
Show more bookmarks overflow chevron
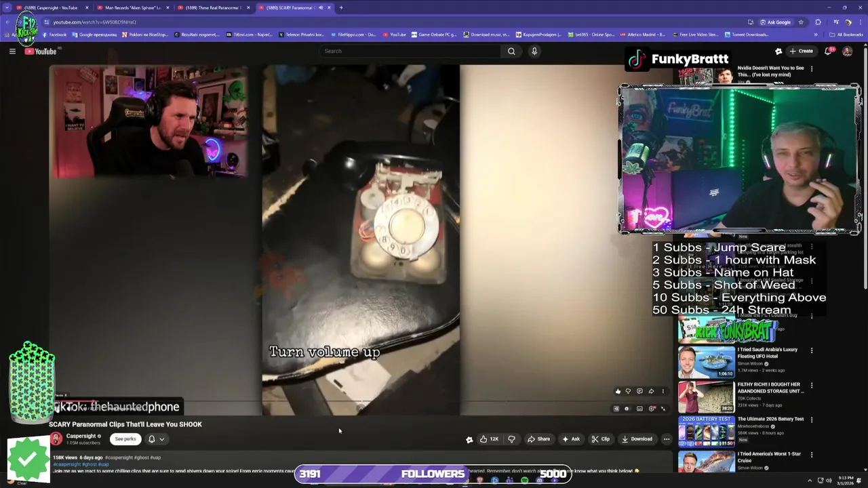pyautogui.click(x=816, y=35)
